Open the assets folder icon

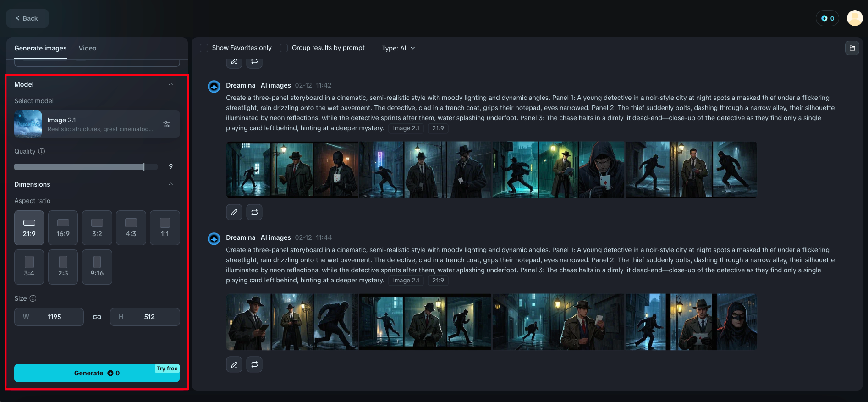pos(852,48)
